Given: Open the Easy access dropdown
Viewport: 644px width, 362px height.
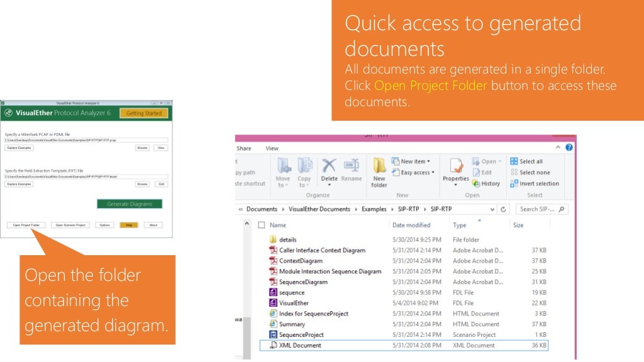Looking at the screenshot, I should coord(413,172).
